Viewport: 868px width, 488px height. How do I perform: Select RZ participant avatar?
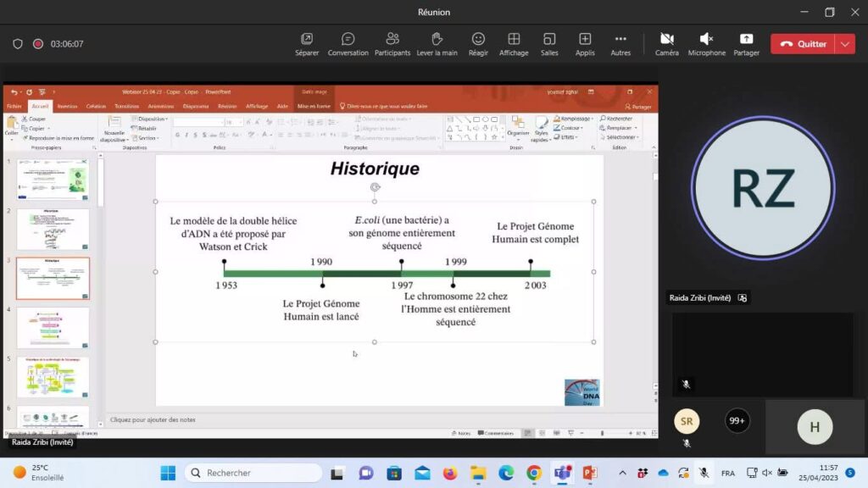(x=763, y=188)
